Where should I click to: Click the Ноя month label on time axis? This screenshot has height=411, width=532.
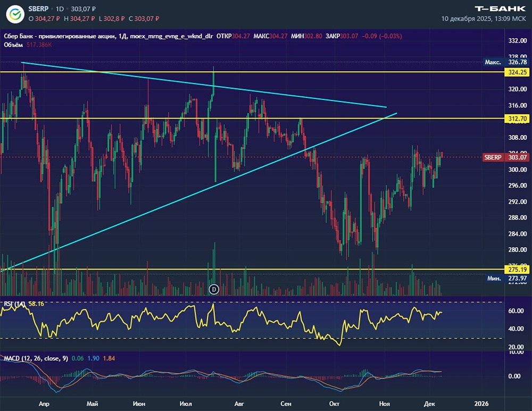pyautogui.click(x=385, y=404)
